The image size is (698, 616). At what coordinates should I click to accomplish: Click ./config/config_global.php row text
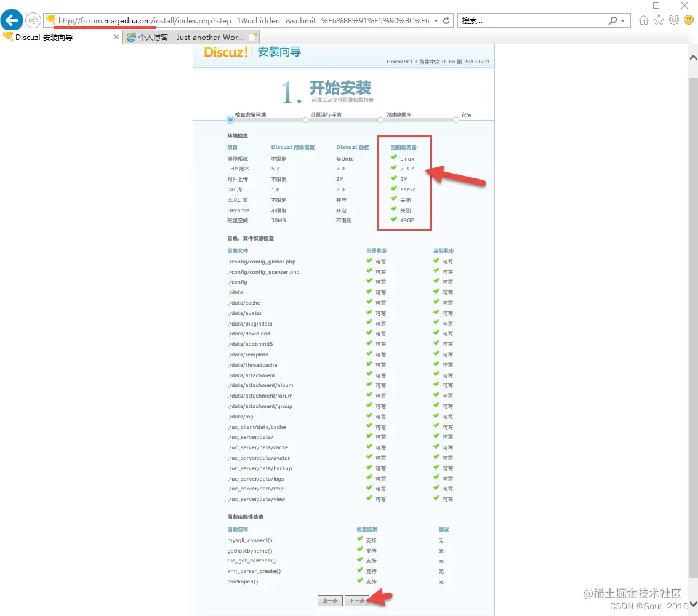262,262
